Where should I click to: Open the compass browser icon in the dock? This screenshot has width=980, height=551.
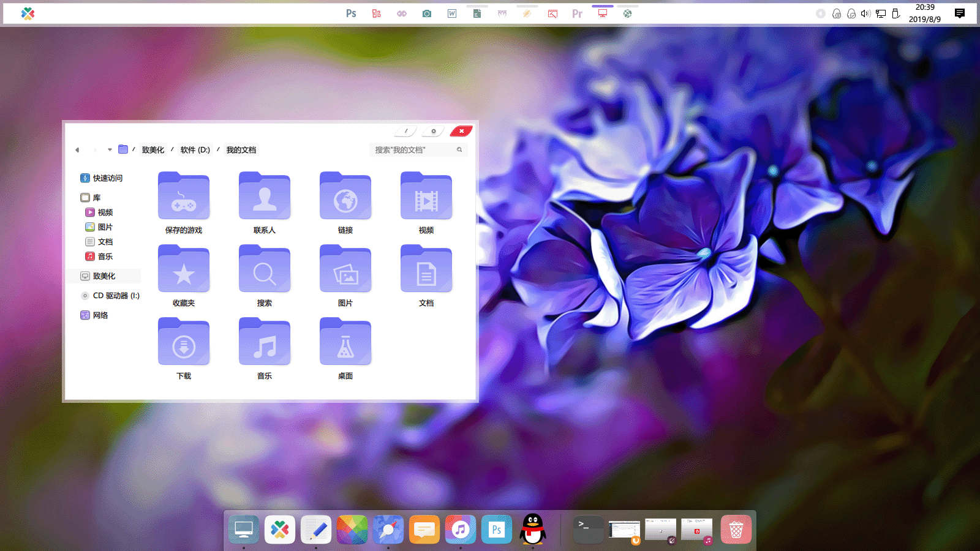388,529
